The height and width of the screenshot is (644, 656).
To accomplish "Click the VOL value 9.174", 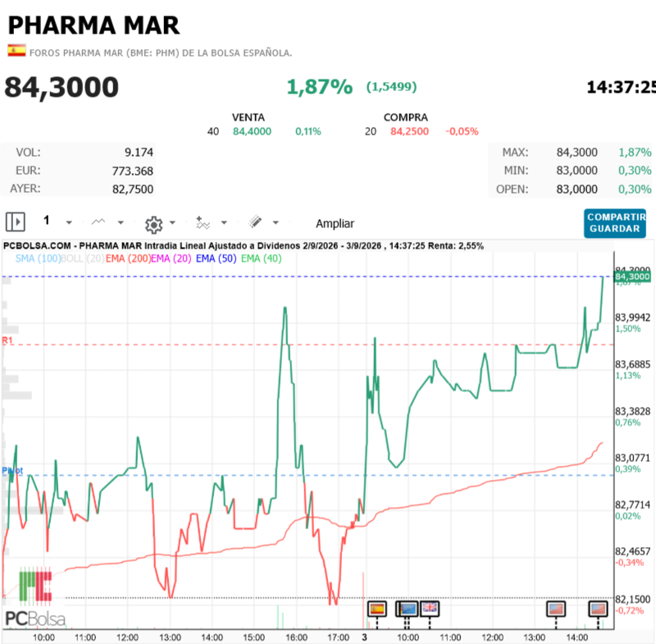I will coord(139,153).
